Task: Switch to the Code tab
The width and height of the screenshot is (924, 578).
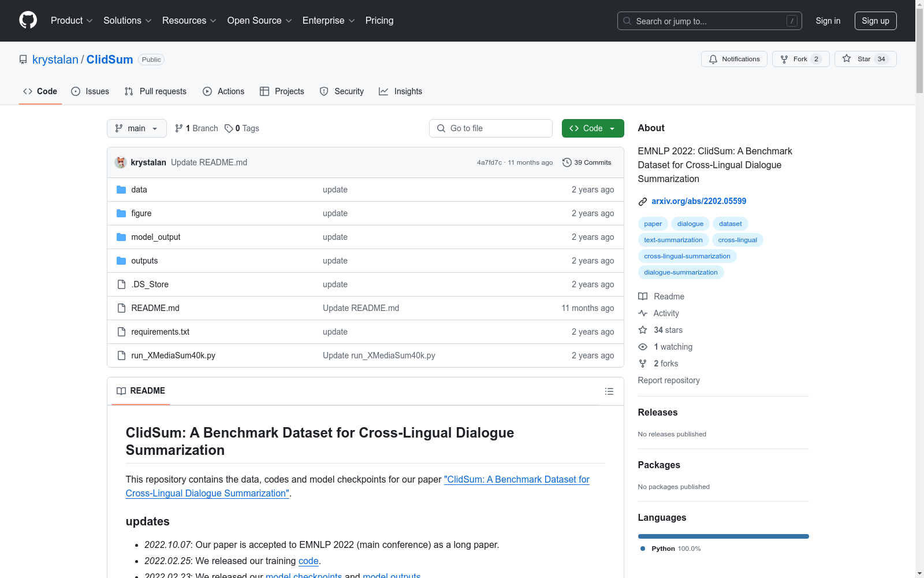Action: click(40, 91)
